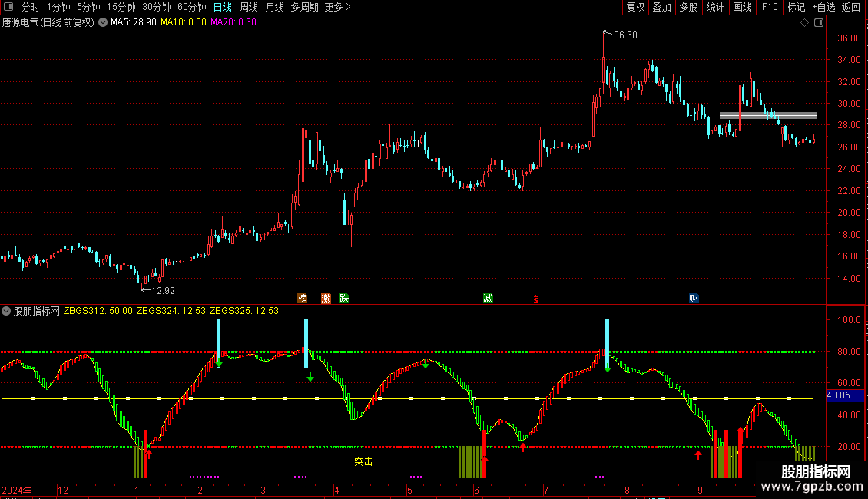Click the 跌 event marker icon

tap(344, 299)
